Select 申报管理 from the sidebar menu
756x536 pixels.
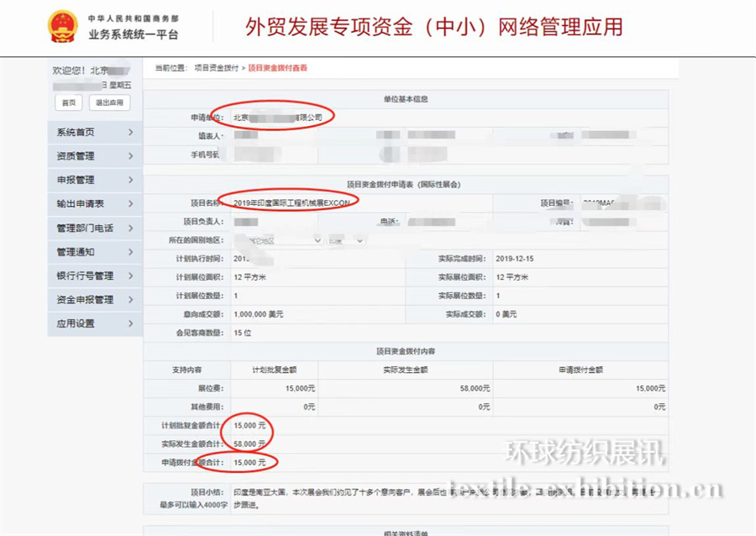(x=76, y=180)
